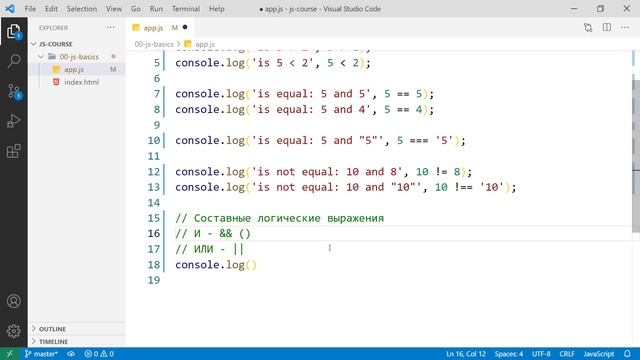Change encoding via UTF-8 indicator
The height and width of the screenshot is (360, 640).
tap(541, 354)
